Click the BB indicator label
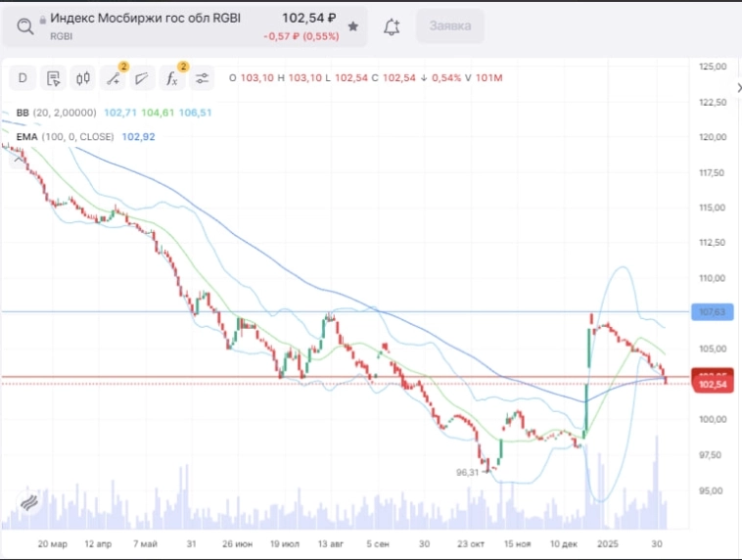The height and width of the screenshot is (560, 742). pyautogui.click(x=23, y=114)
